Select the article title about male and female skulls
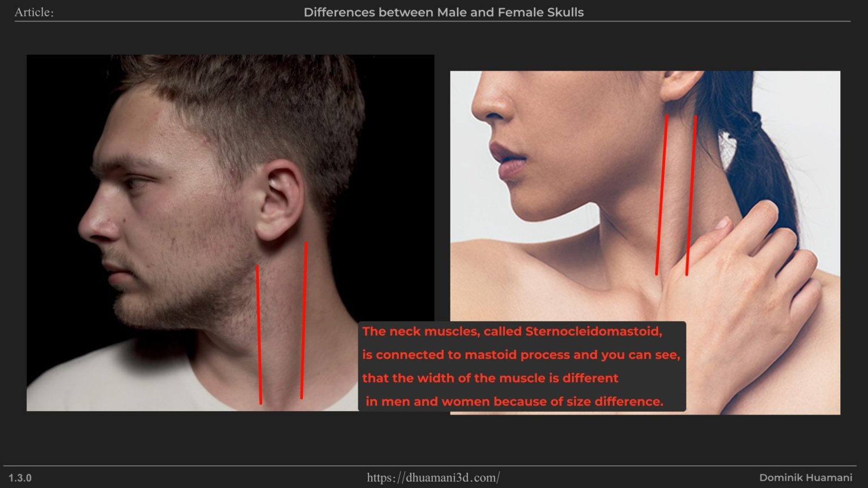The width and height of the screenshot is (868, 488). (444, 12)
